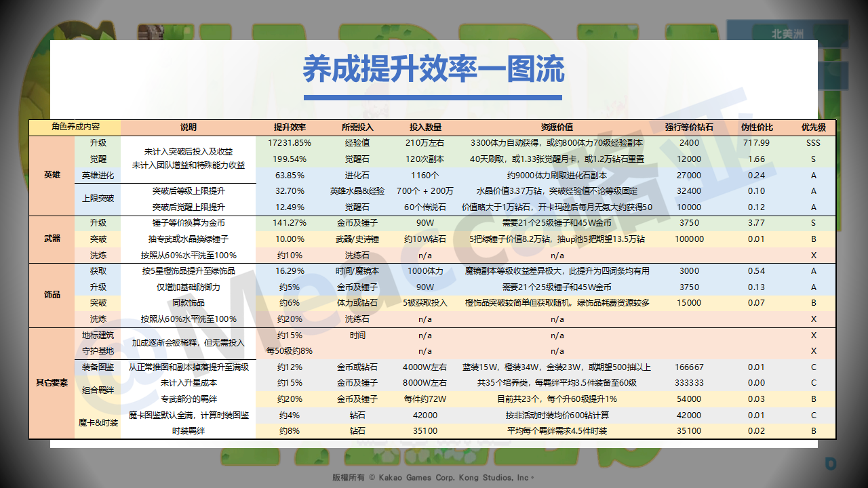Image resolution: width=868 pixels, height=488 pixels.
Task: Click the 27000 diamond value
Action: coord(689,175)
